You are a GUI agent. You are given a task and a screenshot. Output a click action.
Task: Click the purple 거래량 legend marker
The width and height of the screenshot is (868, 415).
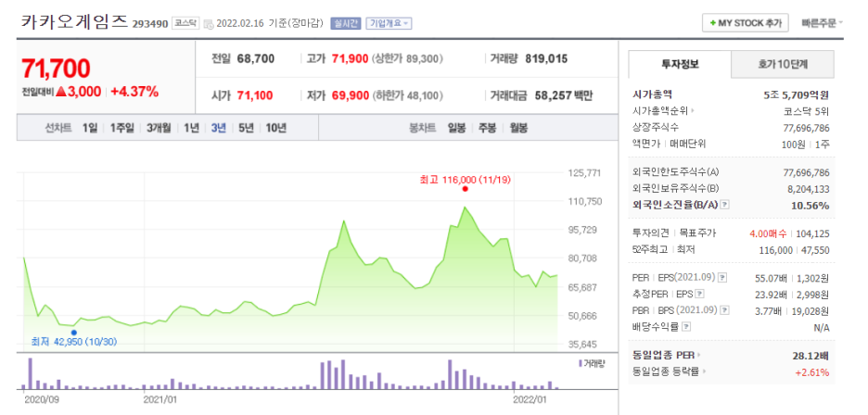click(x=581, y=363)
